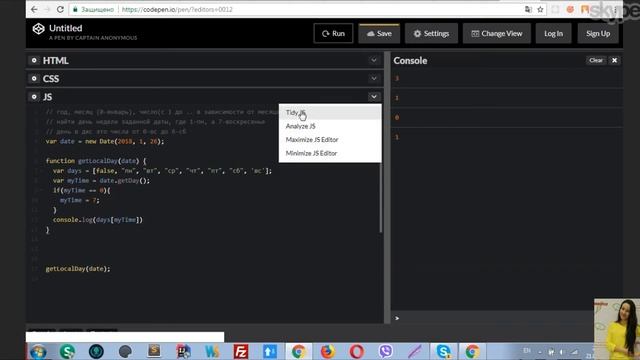Viewport: 640px width, 360px height.
Task: Run the pen with the Run button
Action: (333, 33)
